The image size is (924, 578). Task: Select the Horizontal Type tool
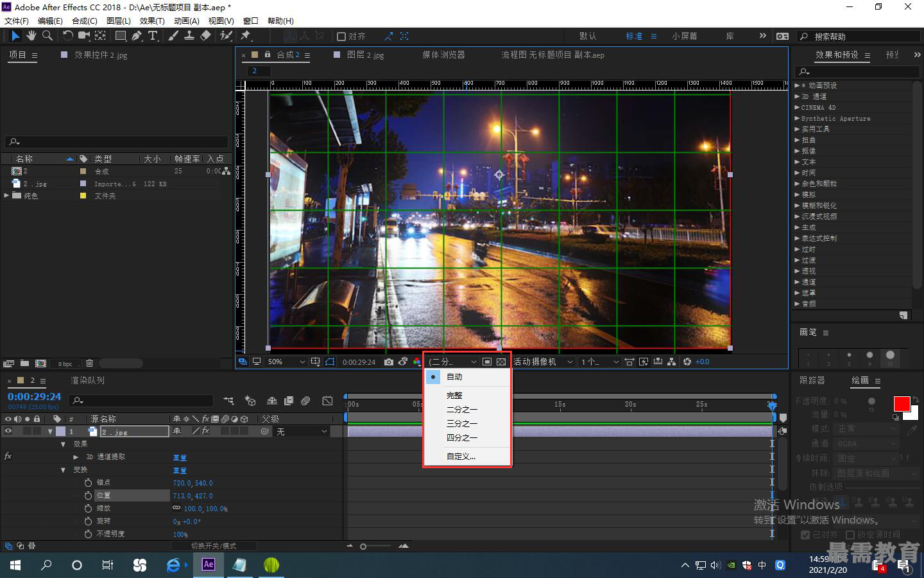tap(153, 36)
